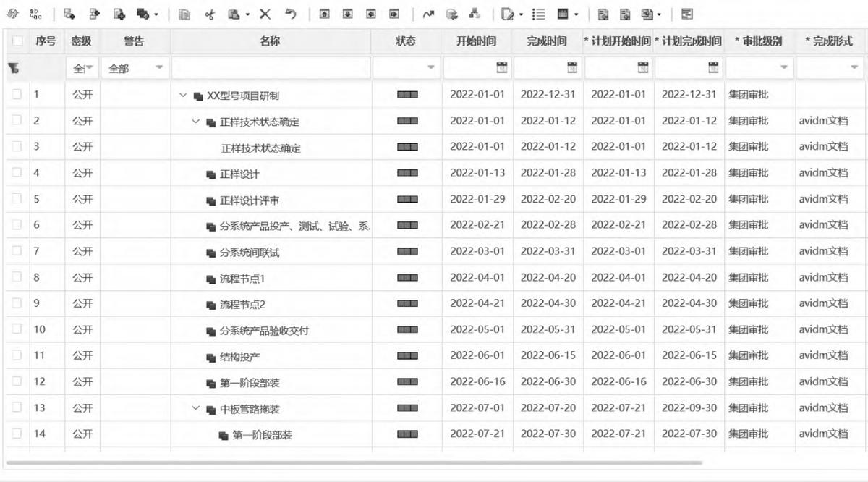Check the checkbox for row 6
This screenshot has height=482, width=868.
pyautogui.click(x=17, y=224)
